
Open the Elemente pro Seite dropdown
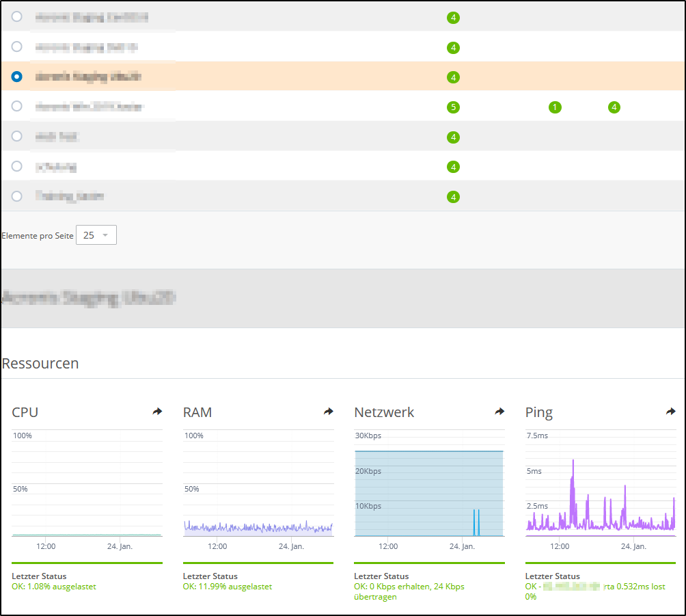click(x=96, y=235)
